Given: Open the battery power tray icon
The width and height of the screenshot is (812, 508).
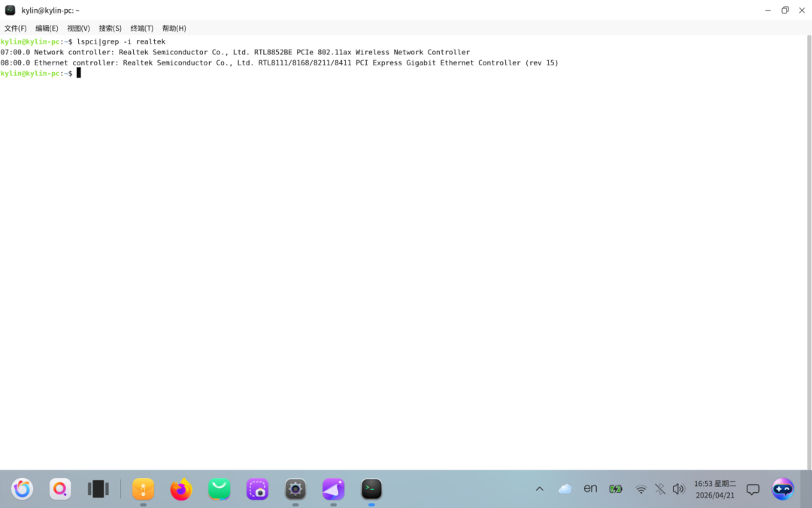Looking at the screenshot, I should coord(616,489).
